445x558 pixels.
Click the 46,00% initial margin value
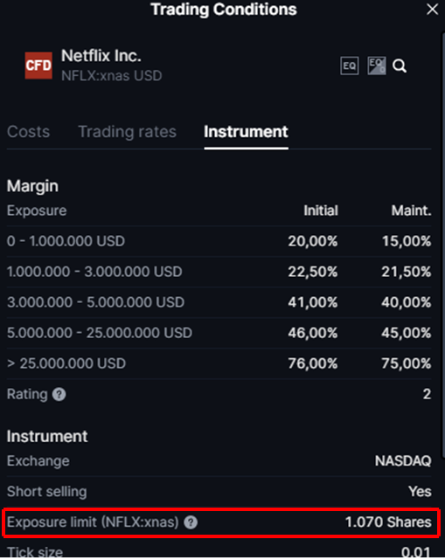coord(313,333)
